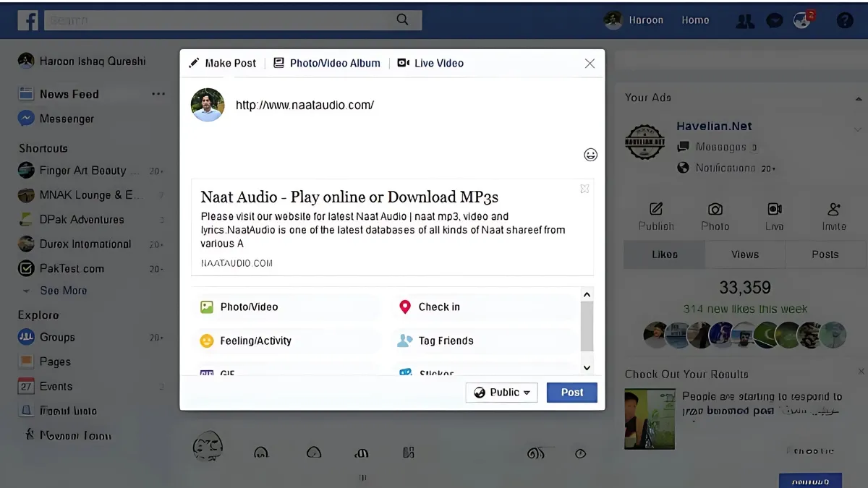
Task: Click the 33,359 likes count
Action: pos(745,288)
